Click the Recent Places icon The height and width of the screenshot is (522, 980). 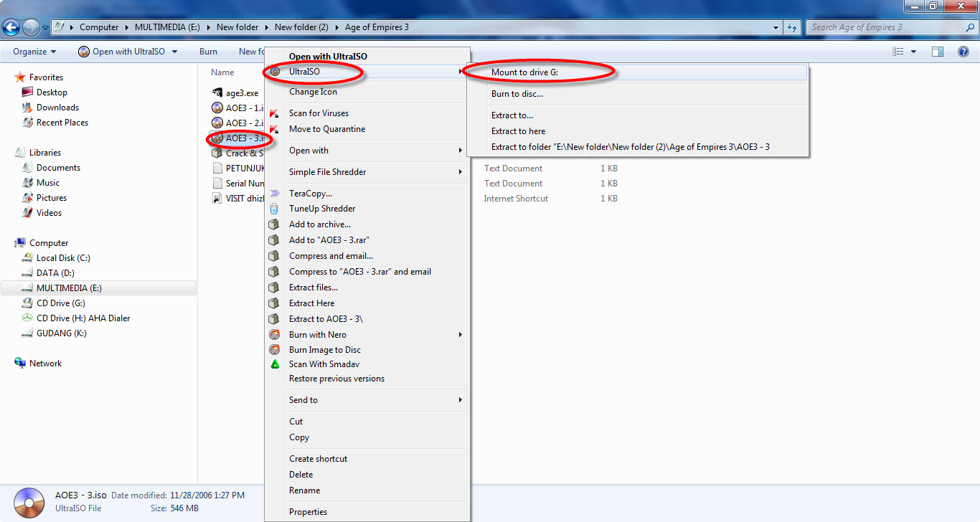point(27,122)
